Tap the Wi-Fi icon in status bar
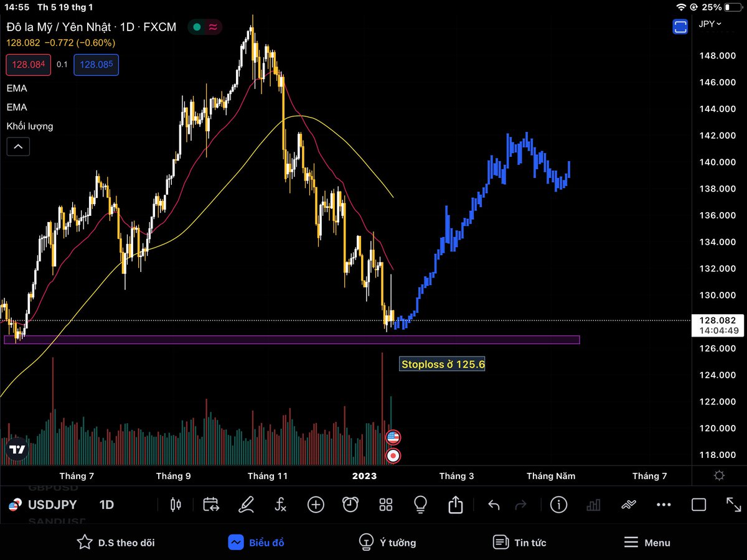Screen dimensions: 747x560 [682, 7]
